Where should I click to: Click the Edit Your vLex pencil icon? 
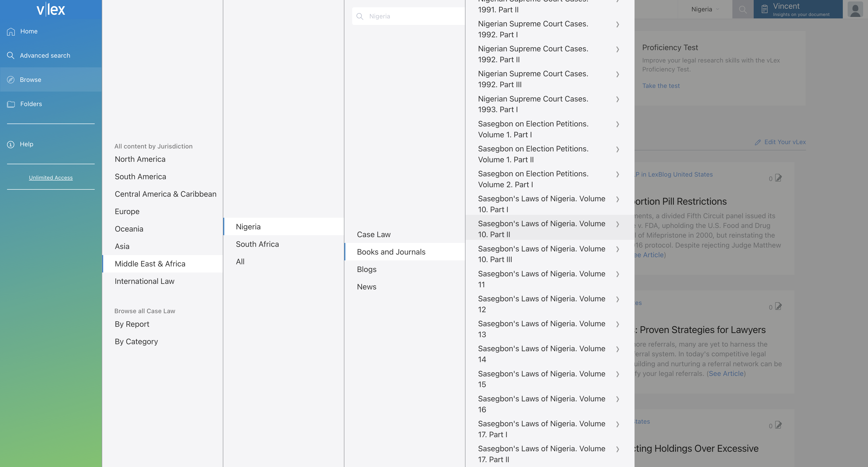click(758, 142)
